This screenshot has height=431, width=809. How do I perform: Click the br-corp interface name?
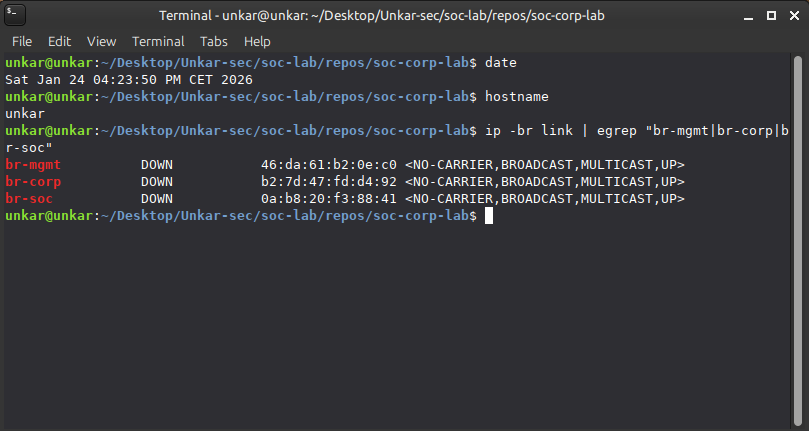point(33,181)
